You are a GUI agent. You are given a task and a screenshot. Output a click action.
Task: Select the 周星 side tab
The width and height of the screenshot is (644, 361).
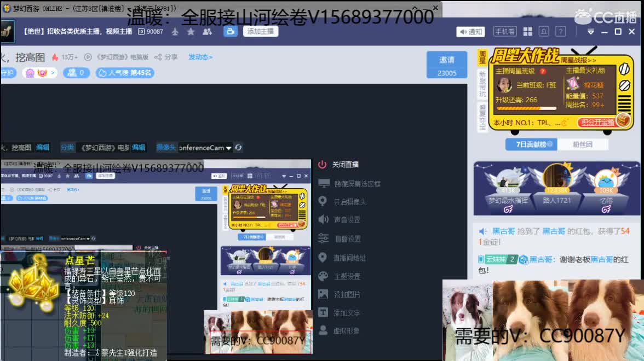[482, 57]
